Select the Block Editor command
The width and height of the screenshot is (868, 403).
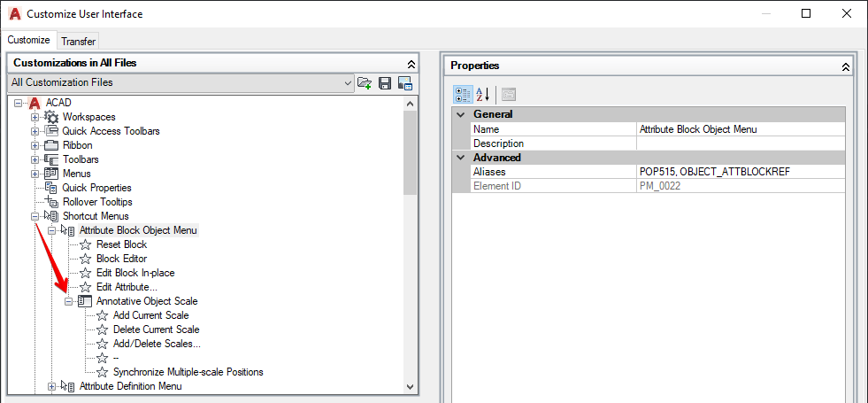(x=122, y=259)
